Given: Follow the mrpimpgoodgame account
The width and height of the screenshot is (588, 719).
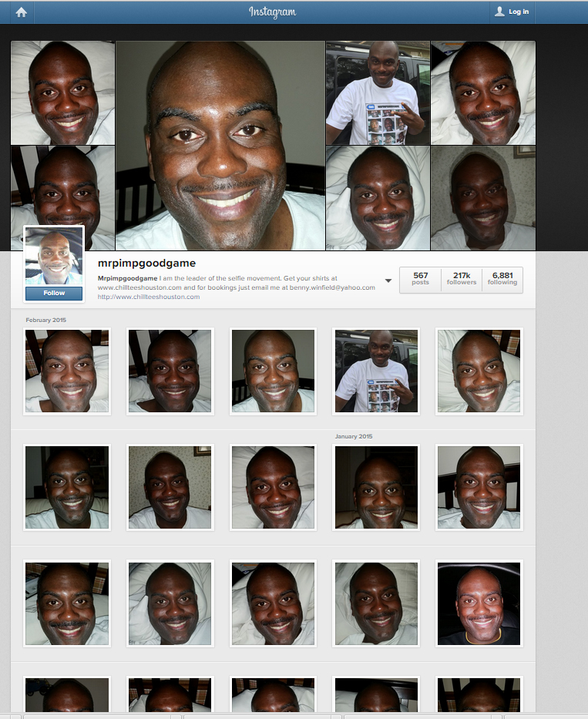Looking at the screenshot, I should (54, 293).
